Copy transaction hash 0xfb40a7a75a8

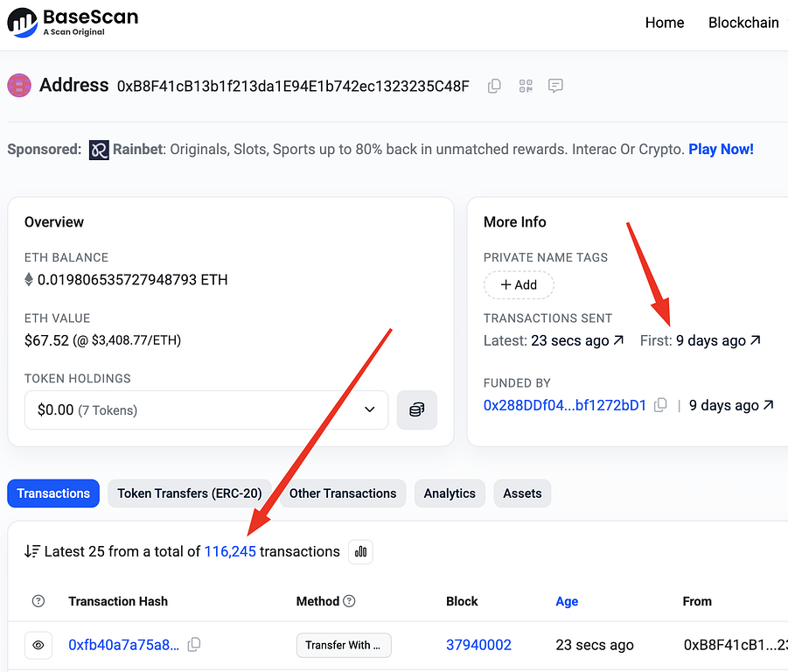[194, 645]
